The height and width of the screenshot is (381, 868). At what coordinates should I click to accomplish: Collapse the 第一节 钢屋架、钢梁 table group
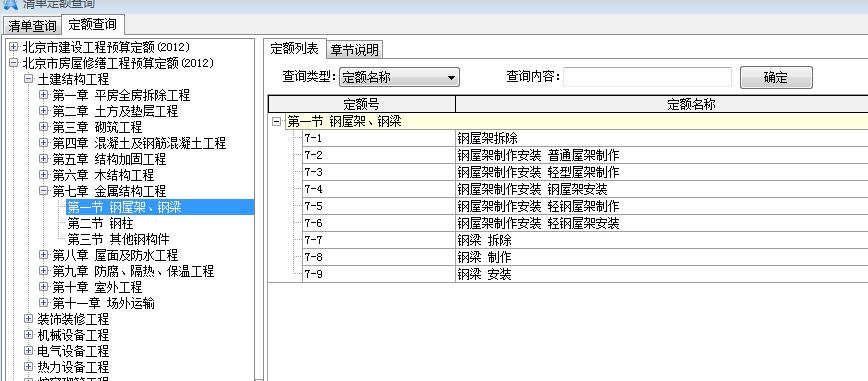coord(277,122)
